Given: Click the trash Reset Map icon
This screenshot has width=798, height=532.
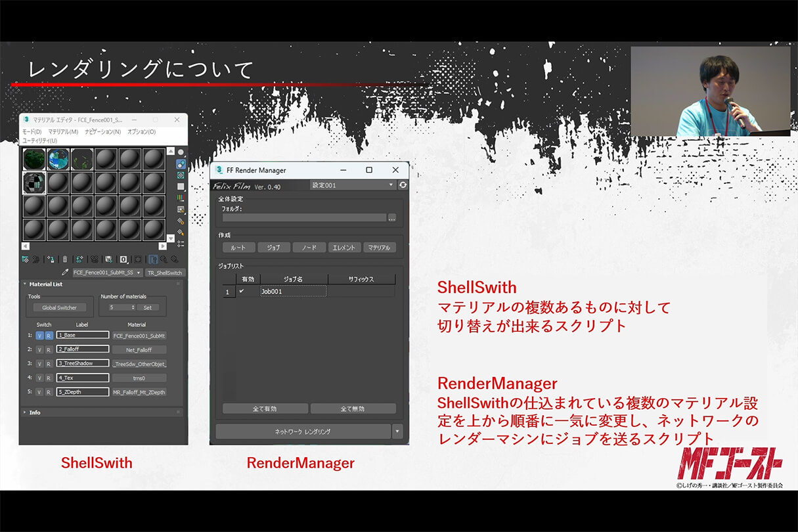Looking at the screenshot, I should (65, 259).
